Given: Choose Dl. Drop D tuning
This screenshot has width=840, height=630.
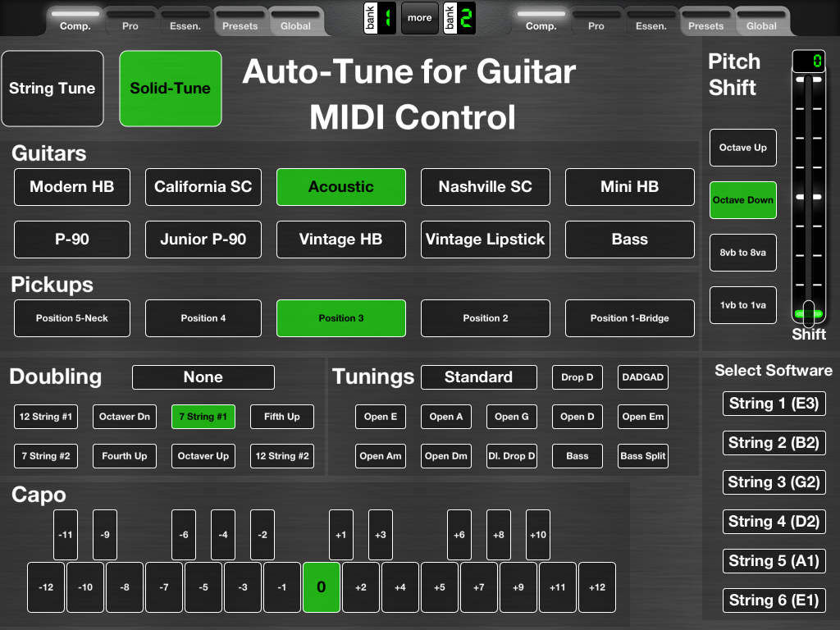Looking at the screenshot, I should coord(512,456).
